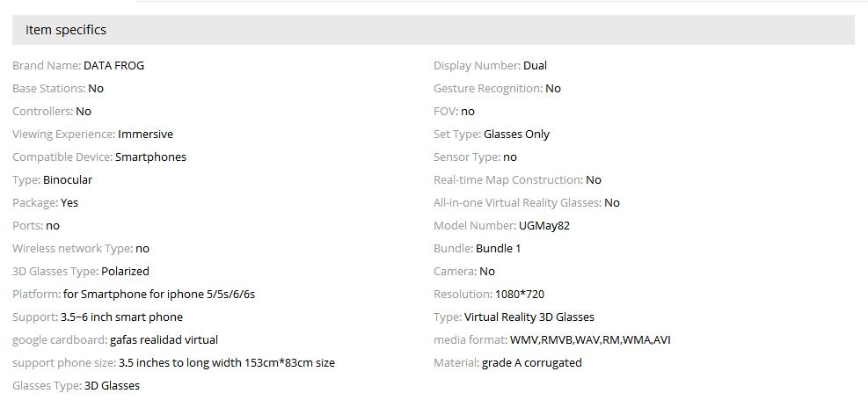This screenshot has width=868, height=408.
Task: Click the gafas realidad virtual text
Action: 164,339
